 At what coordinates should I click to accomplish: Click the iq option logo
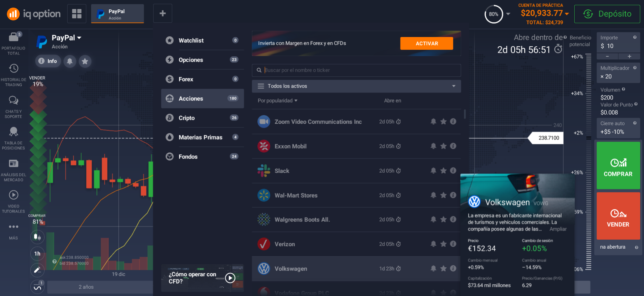click(x=34, y=14)
